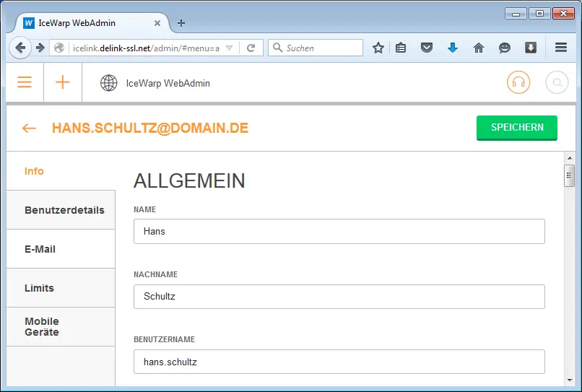Click the browser forward arrow
The width and height of the screenshot is (582, 392).
point(40,48)
